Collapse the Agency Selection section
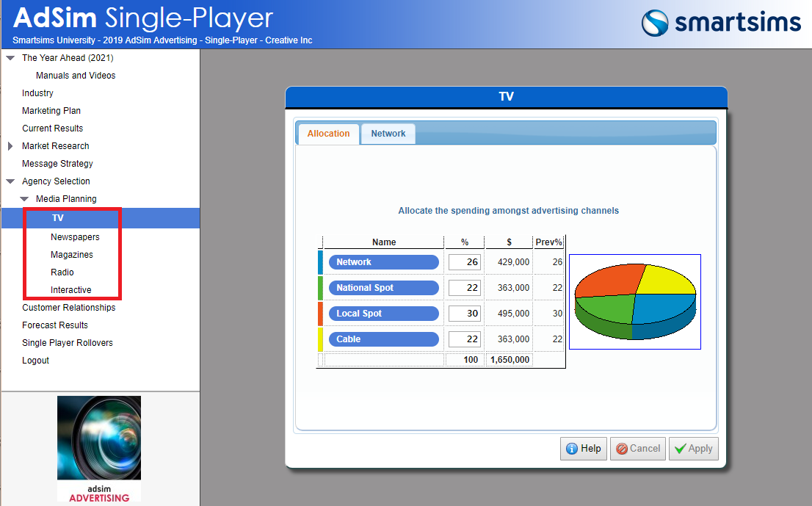Image resolution: width=812 pixels, height=506 pixels. [10, 181]
